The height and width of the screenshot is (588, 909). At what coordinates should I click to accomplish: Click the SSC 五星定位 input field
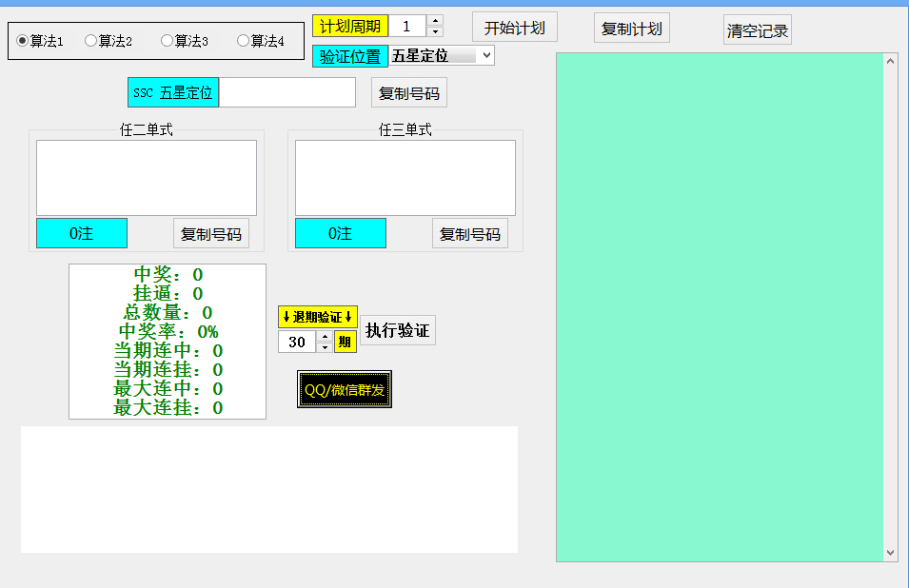coord(287,92)
